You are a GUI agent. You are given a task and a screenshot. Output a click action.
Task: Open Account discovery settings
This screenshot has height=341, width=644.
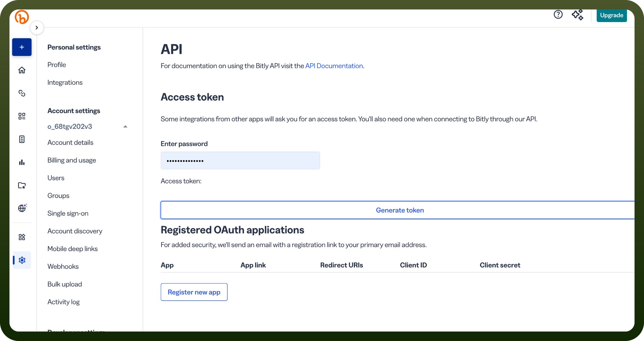(x=75, y=231)
